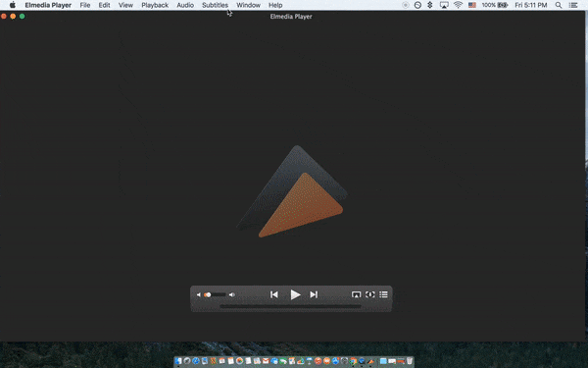Open the Playback menu
This screenshot has width=588, height=368.
155,5
